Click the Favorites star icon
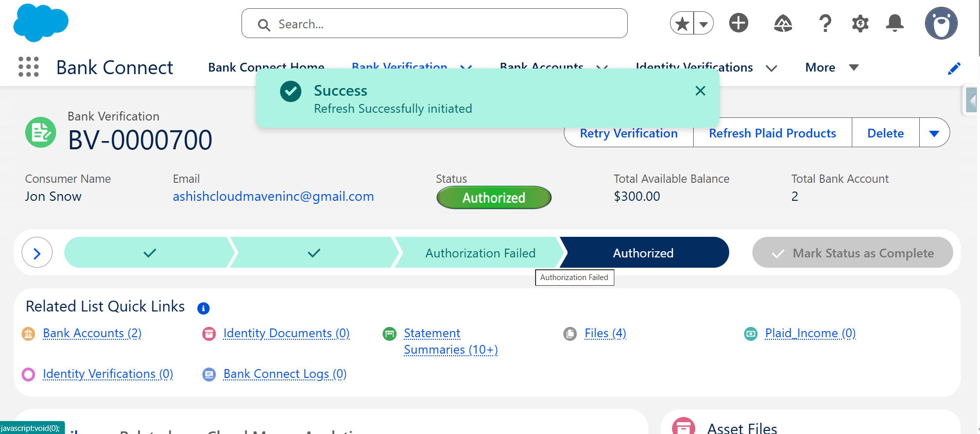This screenshot has width=980, height=434. [682, 23]
